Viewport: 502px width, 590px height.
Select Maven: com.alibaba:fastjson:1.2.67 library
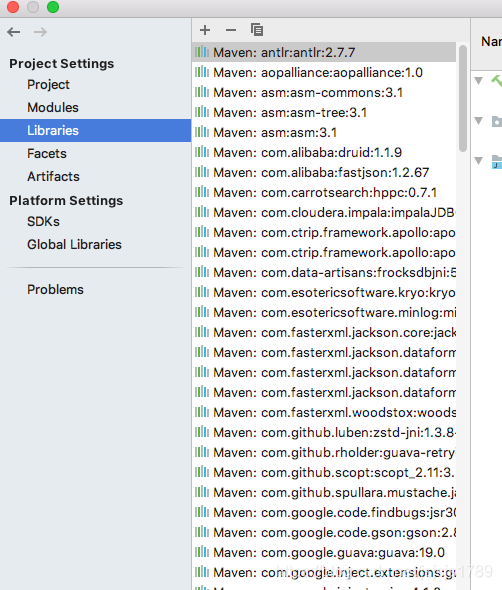(x=324, y=172)
